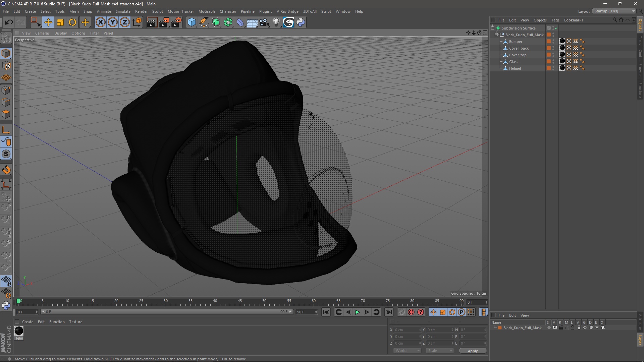Open the V-Ray Bridge menu
This screenshot has width=644, height=362.
point(287,11)
